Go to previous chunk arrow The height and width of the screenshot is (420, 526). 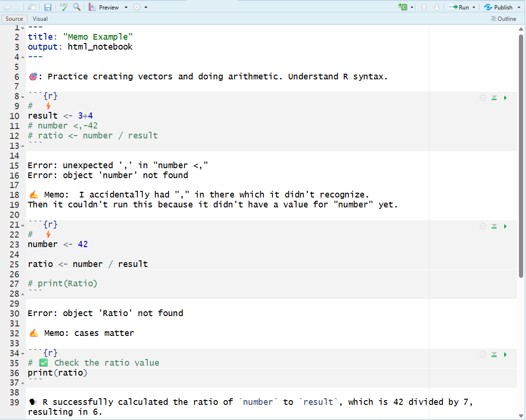point(424,7)
